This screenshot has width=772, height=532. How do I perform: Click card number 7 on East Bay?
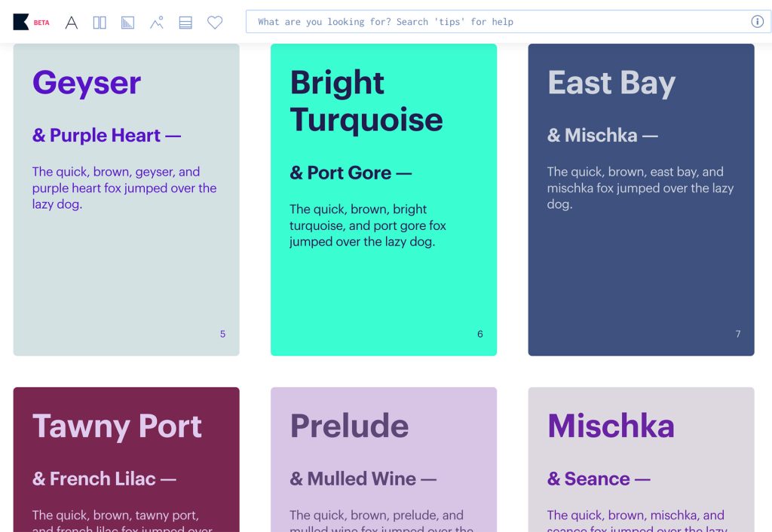[738, 334]
